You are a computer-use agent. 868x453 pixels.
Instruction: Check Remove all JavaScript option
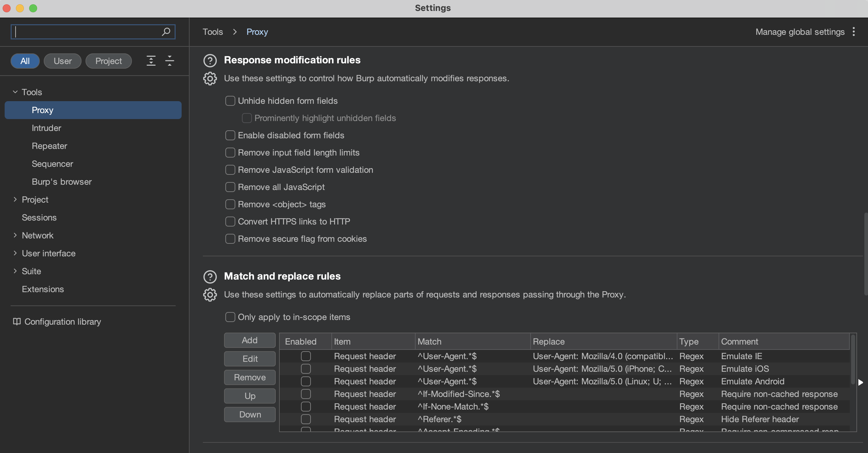(230, 187)
